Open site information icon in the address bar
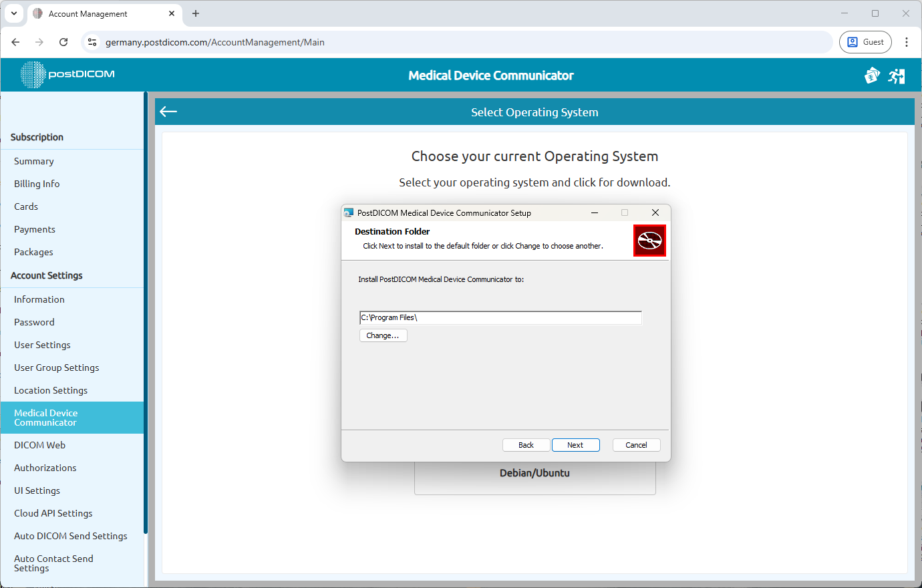Screen dimensions: 922x588 [92, 41]
